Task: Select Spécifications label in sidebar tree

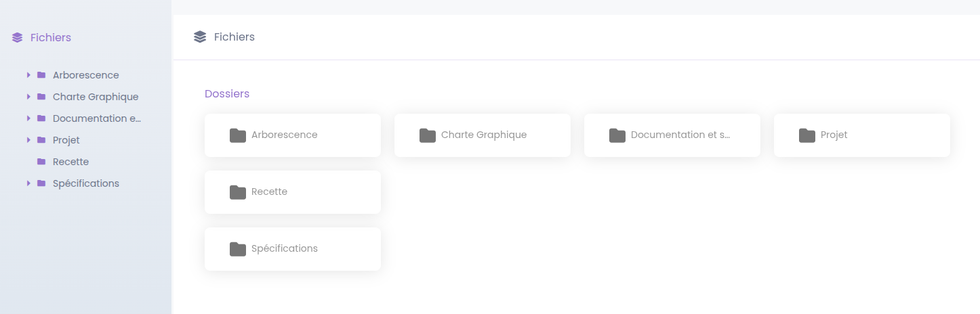Action: pos(85,183)
